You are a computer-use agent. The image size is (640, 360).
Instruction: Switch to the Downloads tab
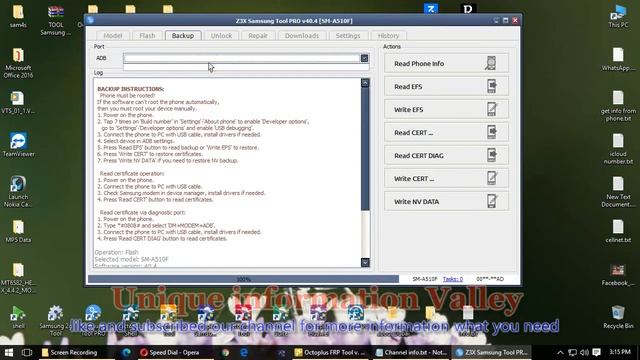(302, 36)
